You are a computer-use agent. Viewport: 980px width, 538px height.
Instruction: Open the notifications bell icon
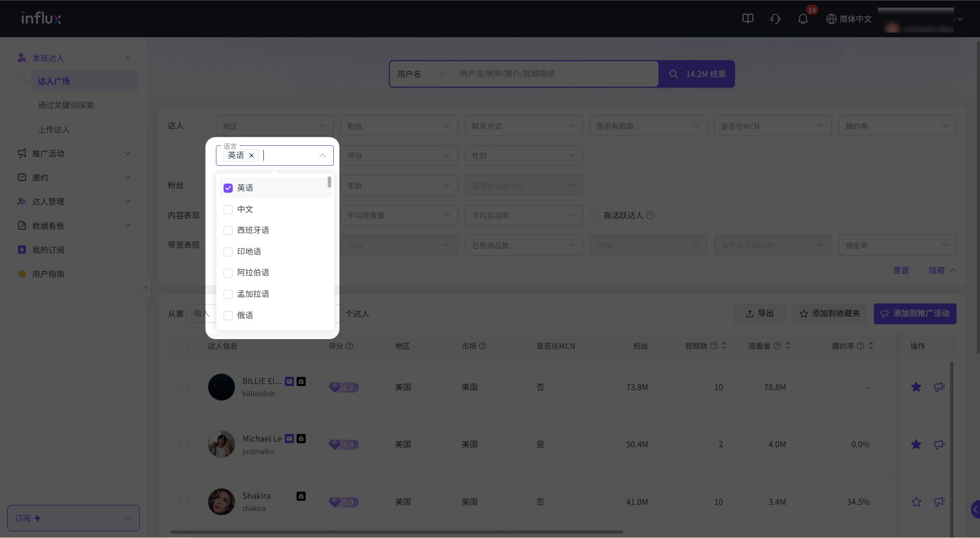802,19
